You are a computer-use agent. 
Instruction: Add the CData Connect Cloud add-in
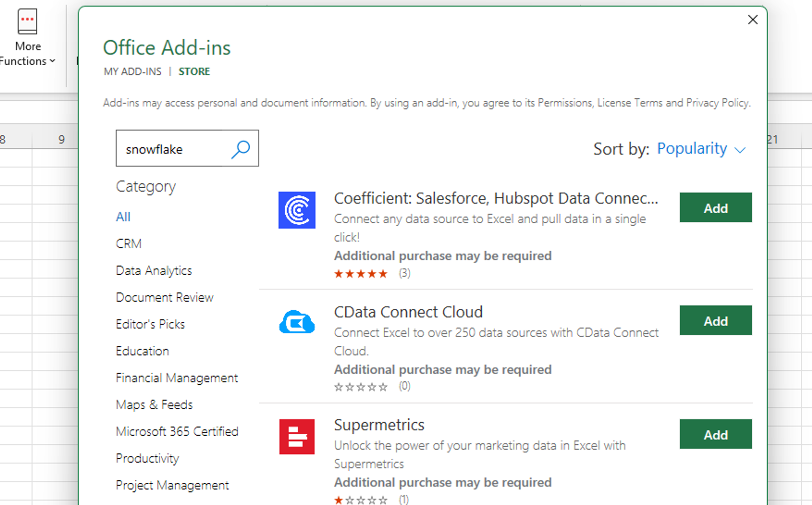click(x=715, y=321)
